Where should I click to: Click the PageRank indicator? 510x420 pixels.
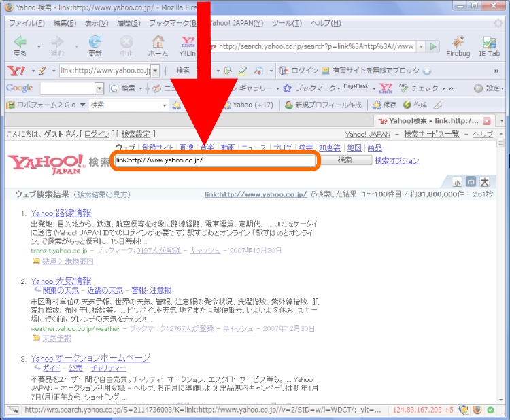(356, 87)
